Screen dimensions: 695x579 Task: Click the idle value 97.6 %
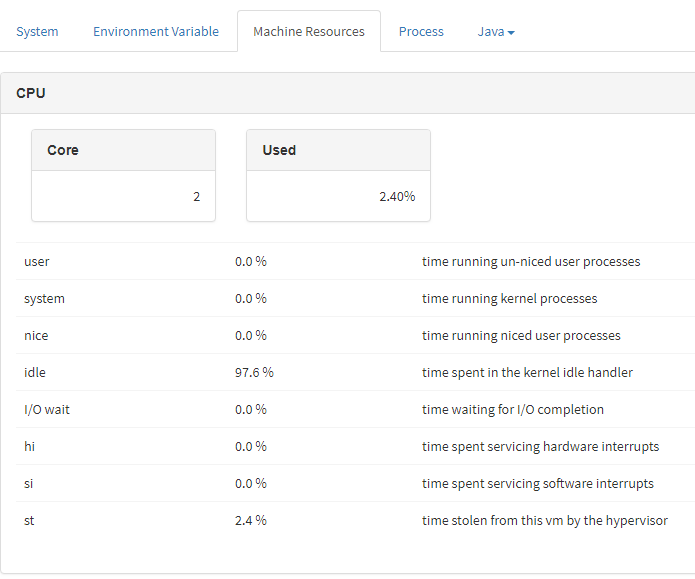(x=254, y=372)
